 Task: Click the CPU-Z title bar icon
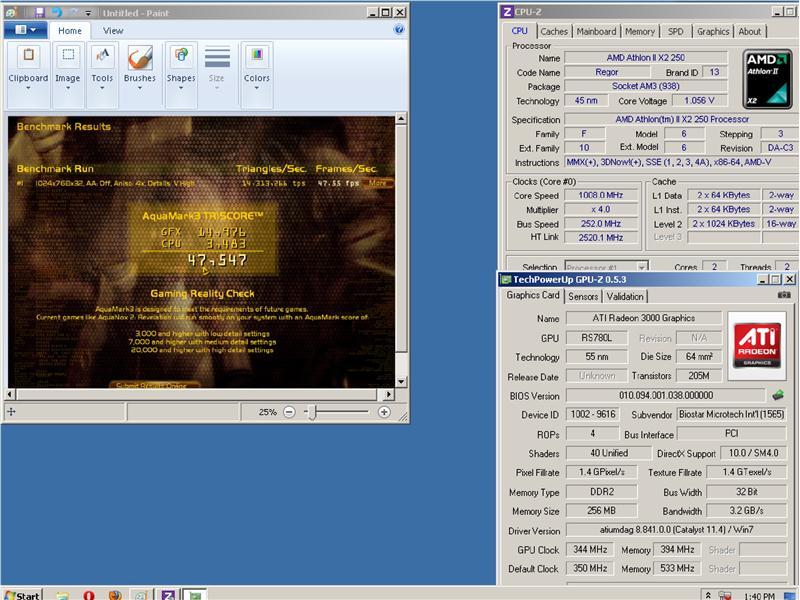[507, 12]
